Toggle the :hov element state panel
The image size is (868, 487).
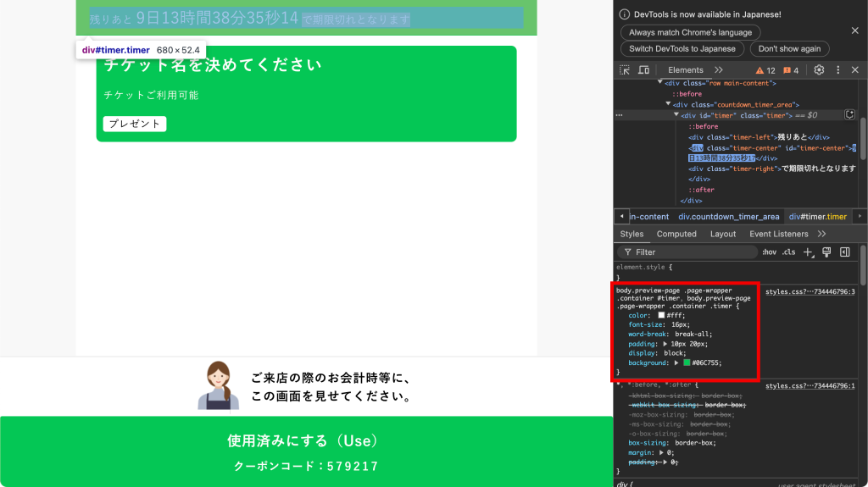769,252
